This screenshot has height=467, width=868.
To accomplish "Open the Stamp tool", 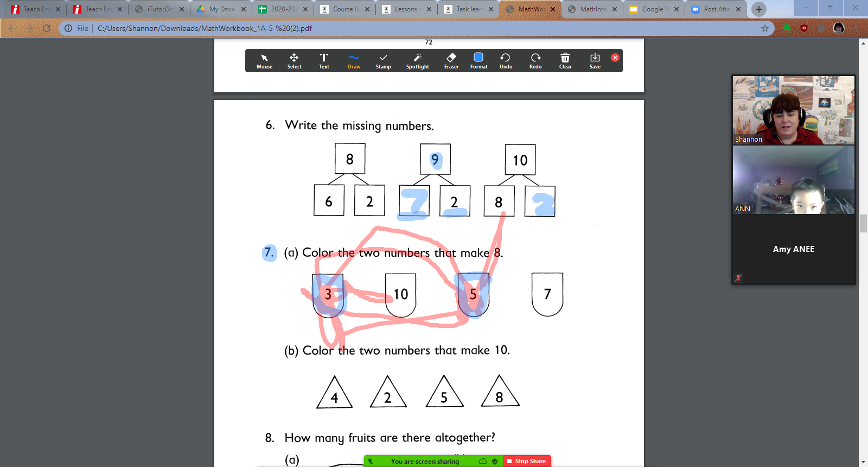I will coord(384,61).
